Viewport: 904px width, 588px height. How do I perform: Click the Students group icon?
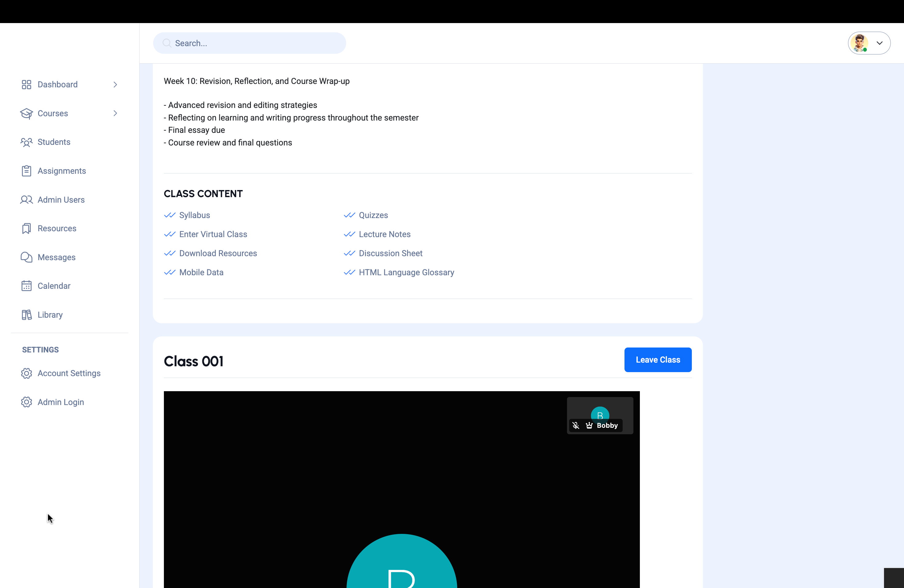click(26, 142)
